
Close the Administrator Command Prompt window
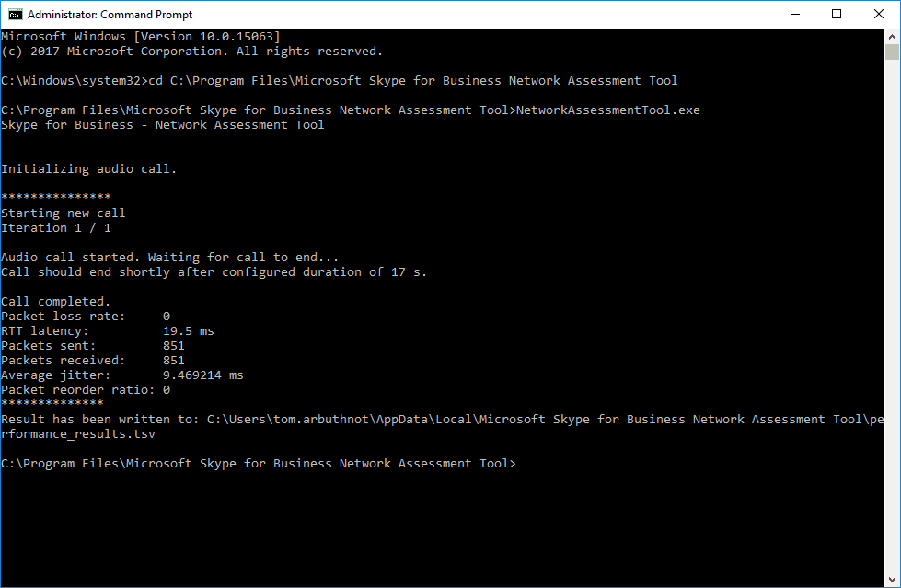(x=879, y=14)
